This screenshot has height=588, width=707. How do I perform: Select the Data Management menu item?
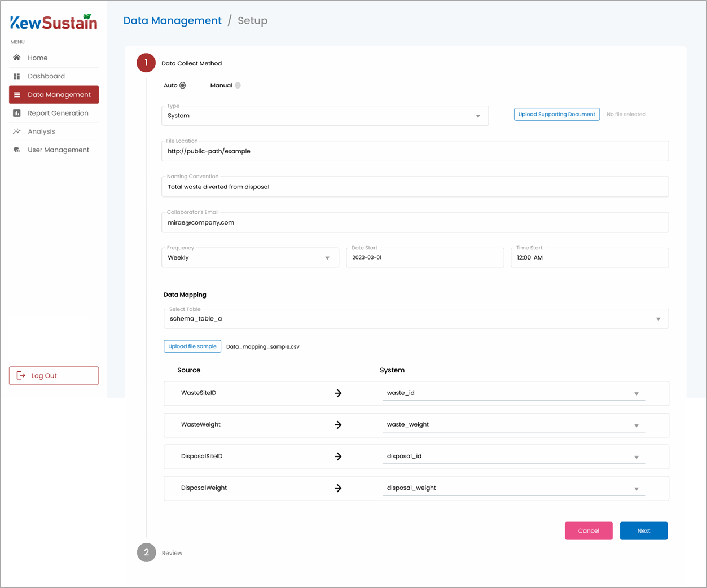click(54, 95)
